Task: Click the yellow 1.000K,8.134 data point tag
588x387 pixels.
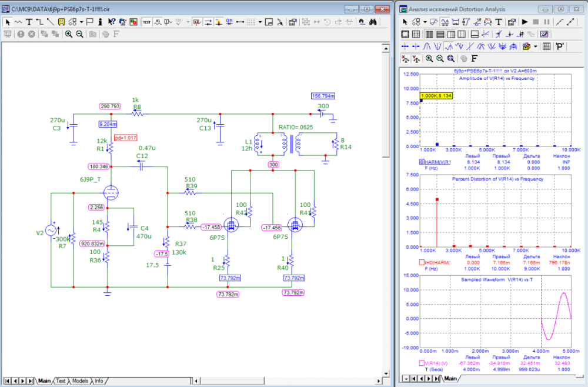Action: (x=436, y=95)
